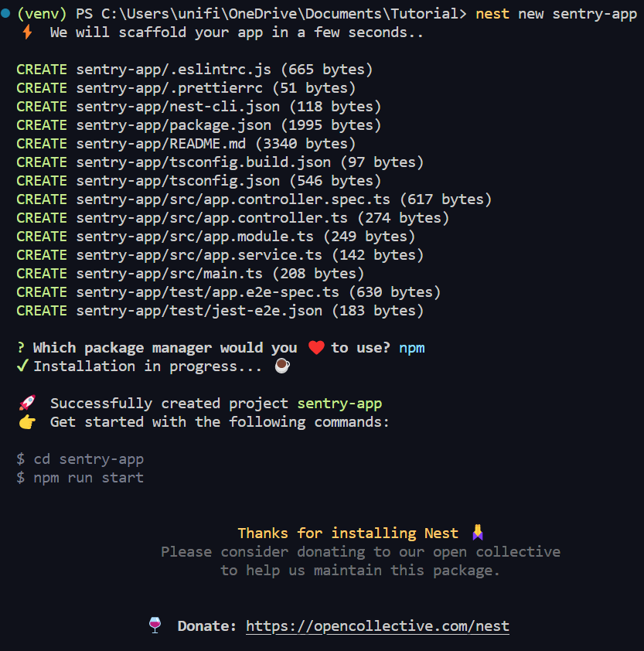Click the green installation checkmark

[x=22, y=366]
